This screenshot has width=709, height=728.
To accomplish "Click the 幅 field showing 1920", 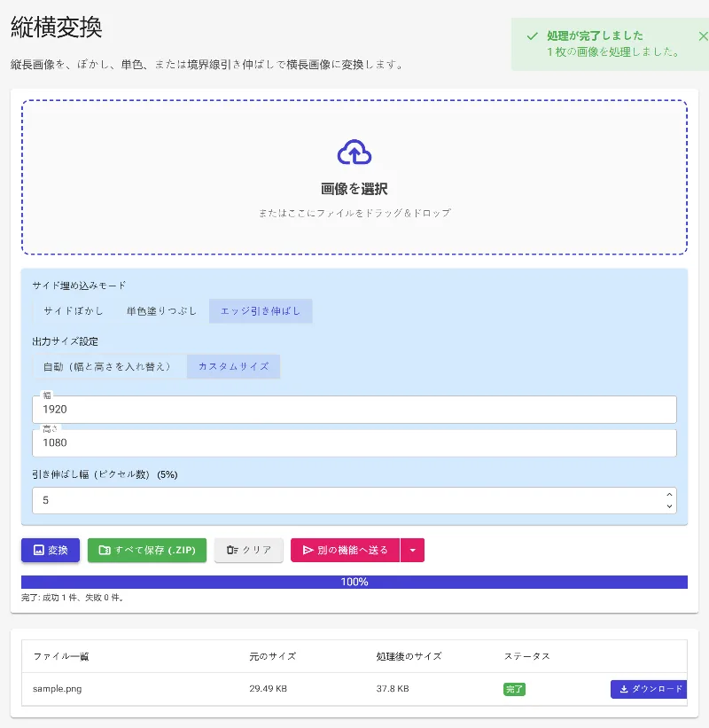I will [354, 410].
